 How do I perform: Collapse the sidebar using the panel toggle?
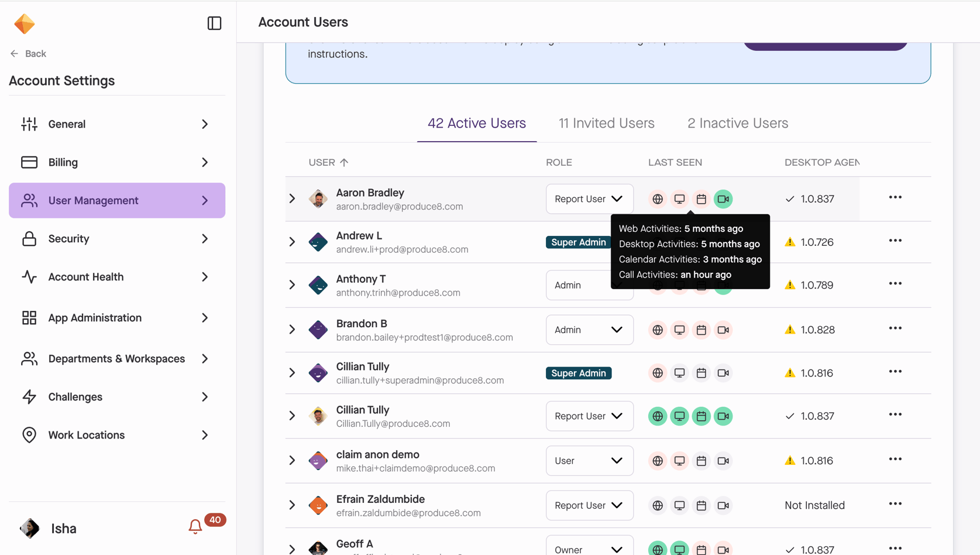(x=214, y=23)
